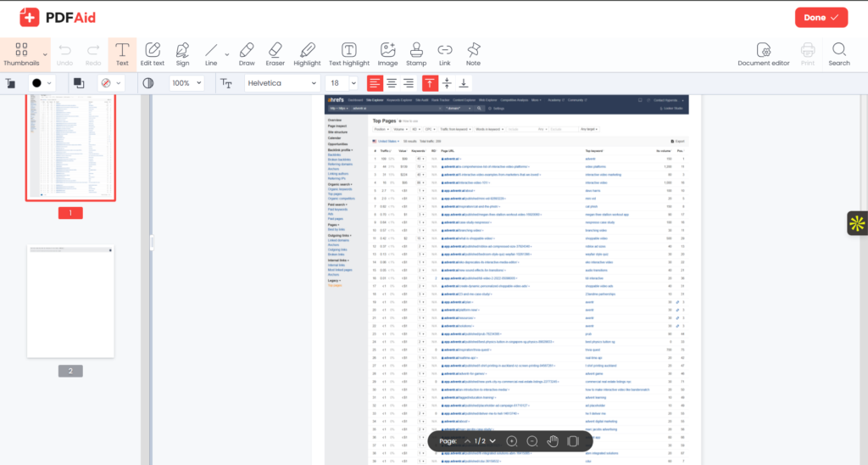The image size is (868, 465).
Task: Zoom in using floating page bar
Action: click(512, 441)
